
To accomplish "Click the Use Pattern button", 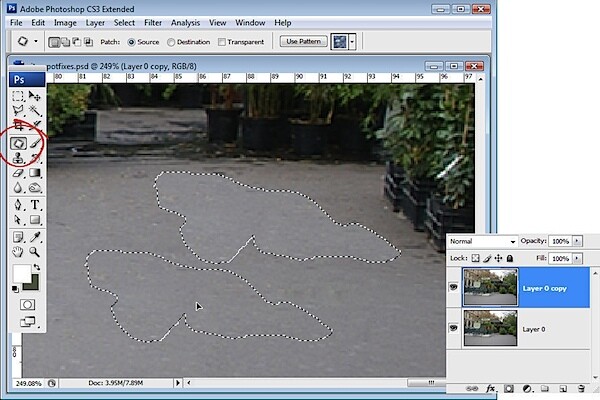I will (x=303, y=41).
